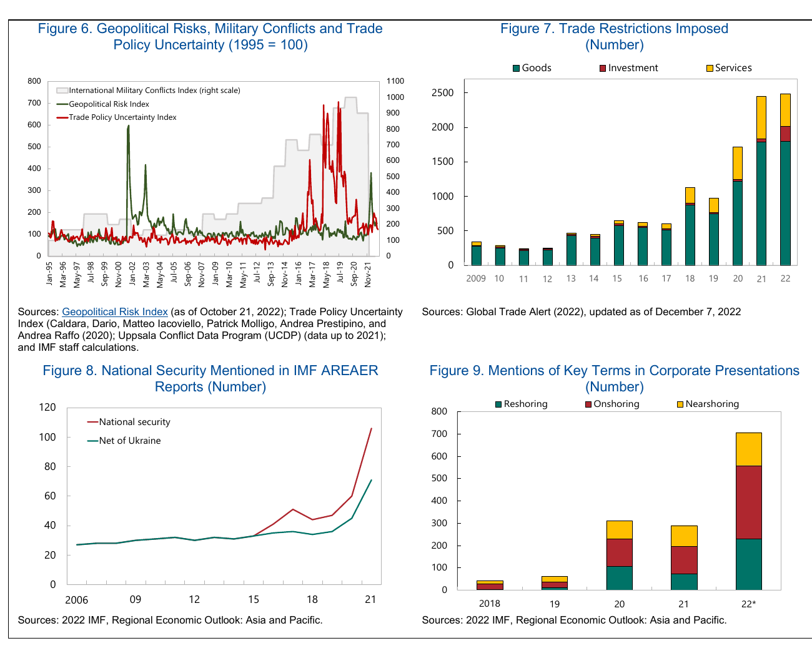Image resolution: width=812 pixels, height=656 pixels.
Task: Click the 1100 right-scale label in Figure 6
Action: click(x=395, y=81)
